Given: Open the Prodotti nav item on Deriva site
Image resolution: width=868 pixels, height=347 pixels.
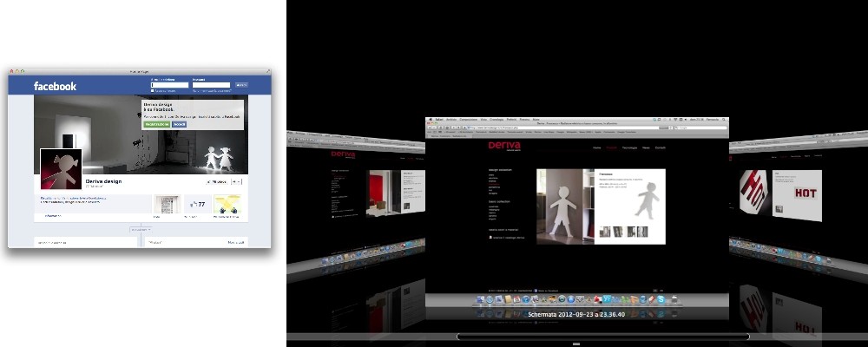Looking at the screenshot, I should tap(612, 147).
